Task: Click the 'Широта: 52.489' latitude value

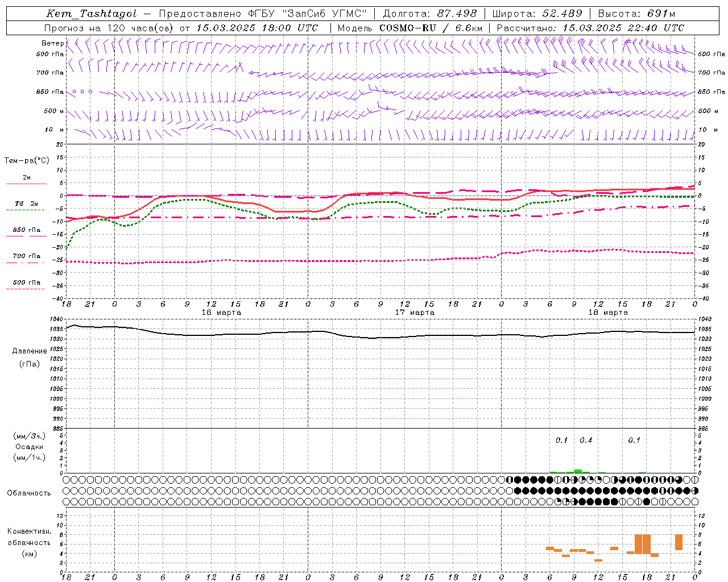Action: [537, 14]
